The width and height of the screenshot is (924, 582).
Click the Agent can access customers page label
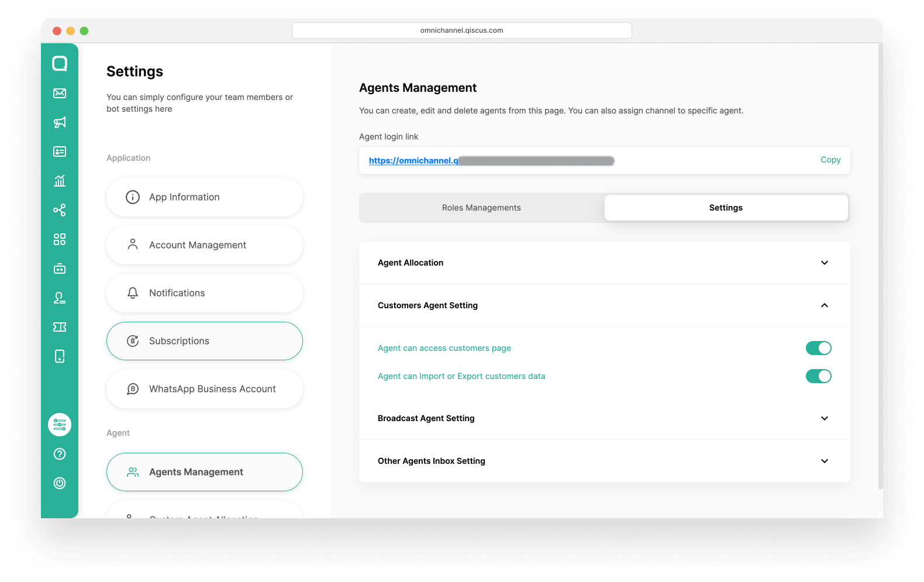[x=444, y=348]
